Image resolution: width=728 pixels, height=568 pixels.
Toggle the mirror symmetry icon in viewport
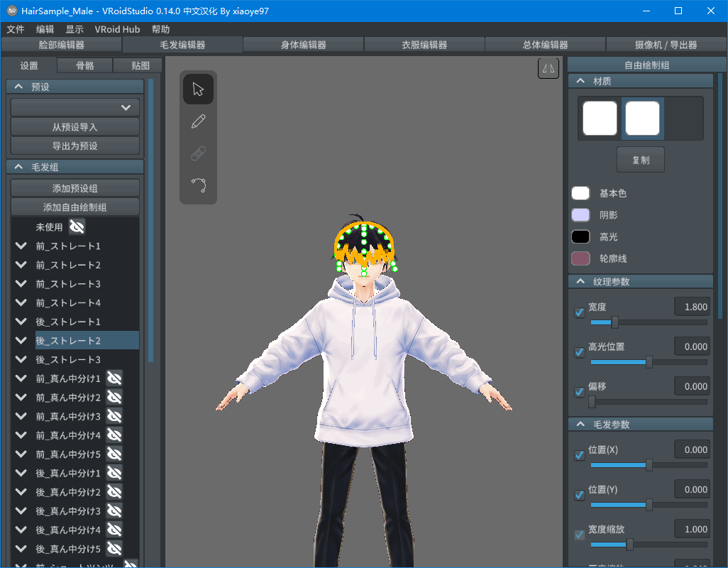click(548, 67)
